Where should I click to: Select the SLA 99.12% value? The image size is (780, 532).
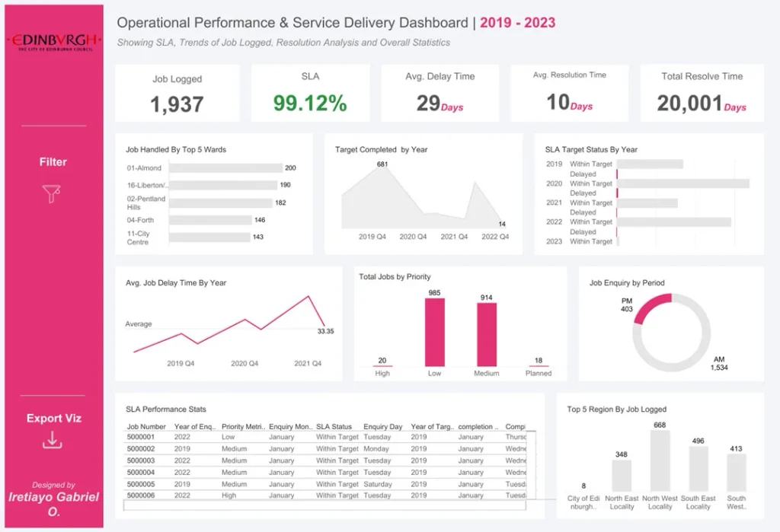(x=310, y=103)
